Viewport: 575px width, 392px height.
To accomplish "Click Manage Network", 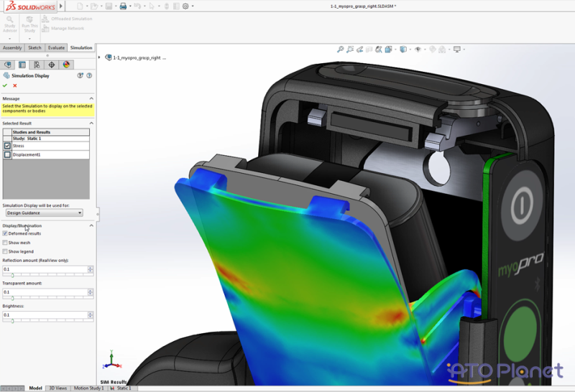I will pyautogui.click(x=63, y=28).
